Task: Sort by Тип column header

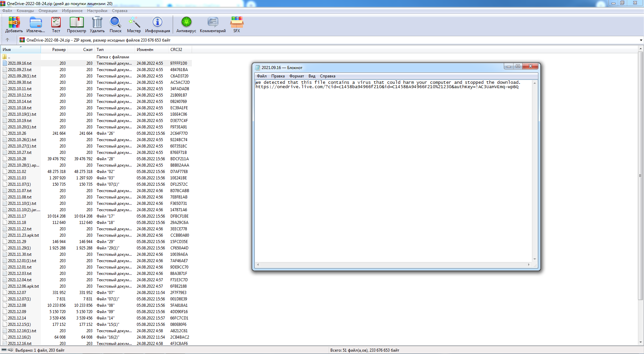Action: click(115, 50)
